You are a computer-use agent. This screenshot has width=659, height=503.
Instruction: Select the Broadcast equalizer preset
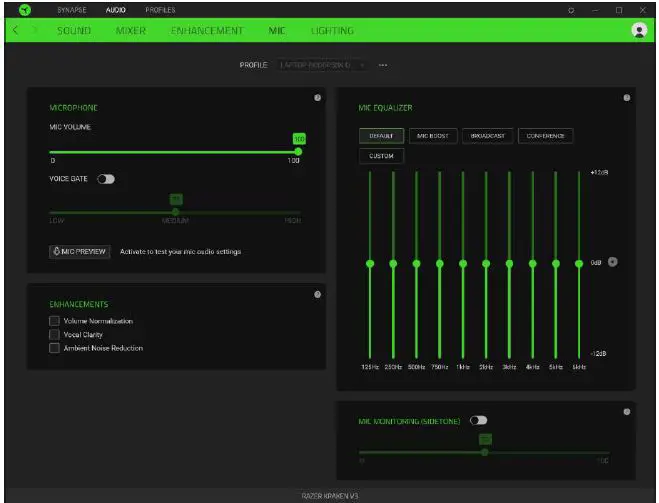pyautogui.click(x=488, y=136)
